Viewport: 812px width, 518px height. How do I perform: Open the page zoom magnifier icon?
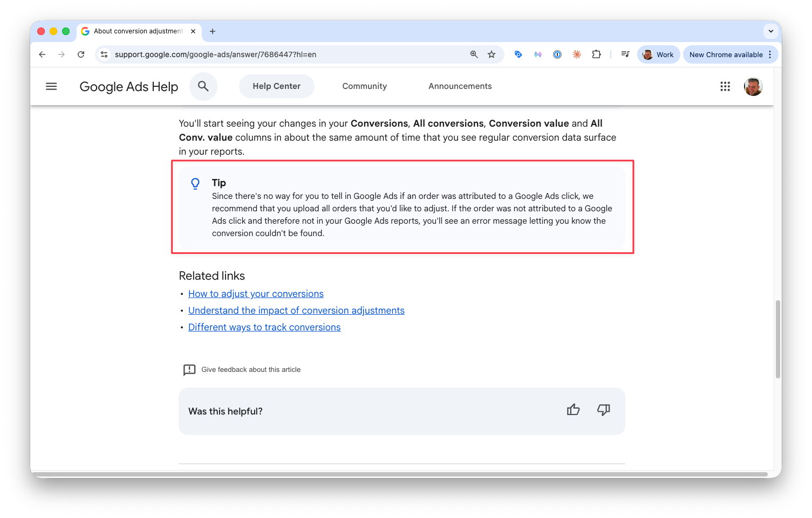pos(474,54)
